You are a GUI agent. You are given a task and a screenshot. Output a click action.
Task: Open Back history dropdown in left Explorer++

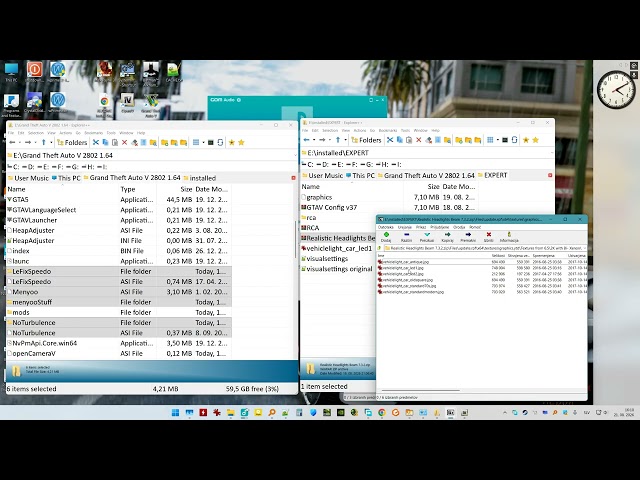[20, 142]
